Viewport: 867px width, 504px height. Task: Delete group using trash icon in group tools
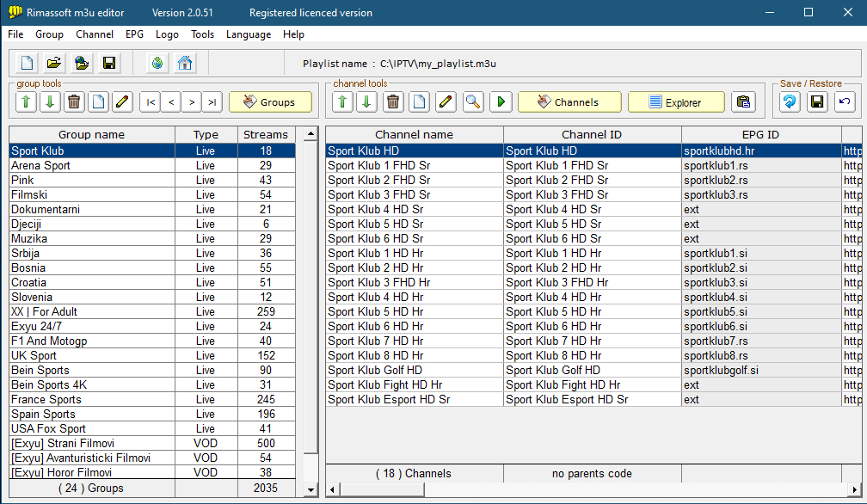74,102
